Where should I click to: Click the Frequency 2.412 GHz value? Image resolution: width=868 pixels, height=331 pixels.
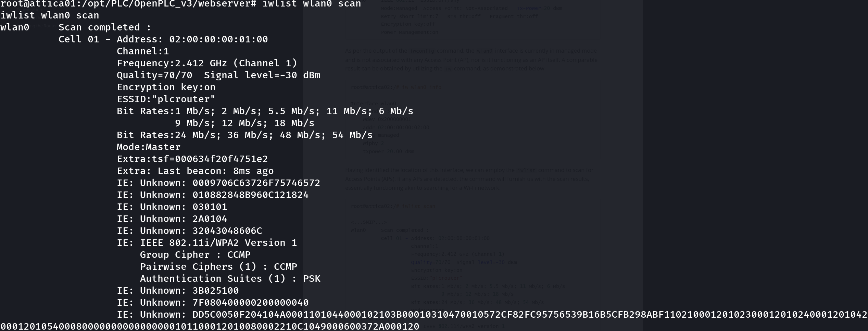tap(201, 63)
